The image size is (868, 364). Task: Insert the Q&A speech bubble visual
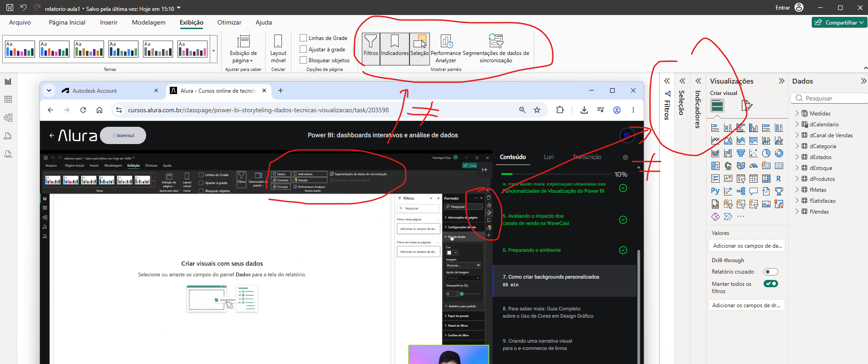[x=754, y=191]
